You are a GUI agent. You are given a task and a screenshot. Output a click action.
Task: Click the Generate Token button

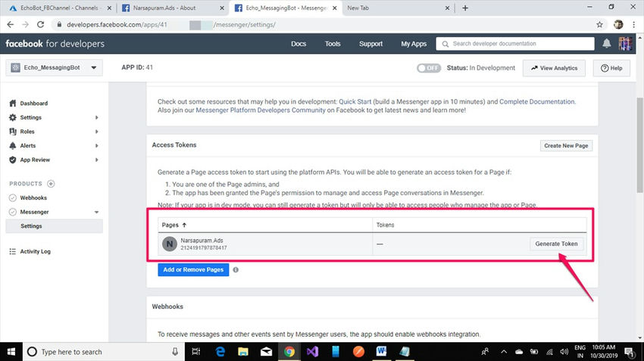click(x=557, y=244)
